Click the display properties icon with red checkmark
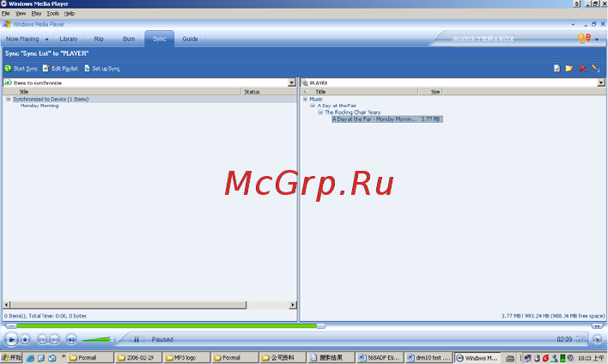This screenshot has height=364, width=608. [x=556, y=69]
